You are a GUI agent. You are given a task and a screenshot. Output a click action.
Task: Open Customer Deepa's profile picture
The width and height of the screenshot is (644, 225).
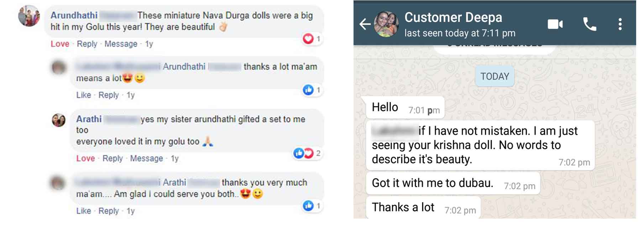pos(386,24)
